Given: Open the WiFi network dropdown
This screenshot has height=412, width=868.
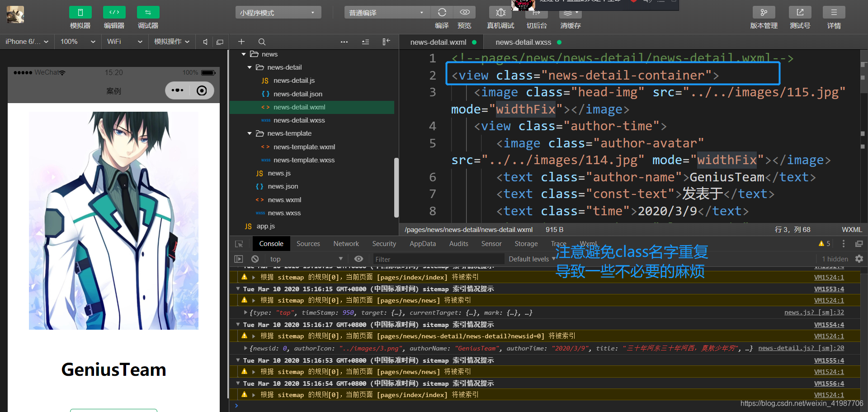Looking at the screenshot, I should point(125,42).
